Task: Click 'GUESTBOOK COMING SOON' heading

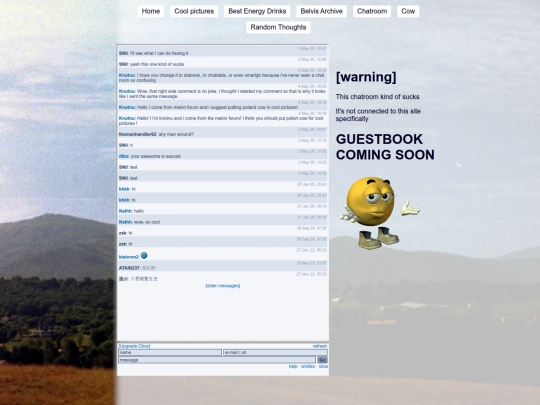Action: click(385, 147)
